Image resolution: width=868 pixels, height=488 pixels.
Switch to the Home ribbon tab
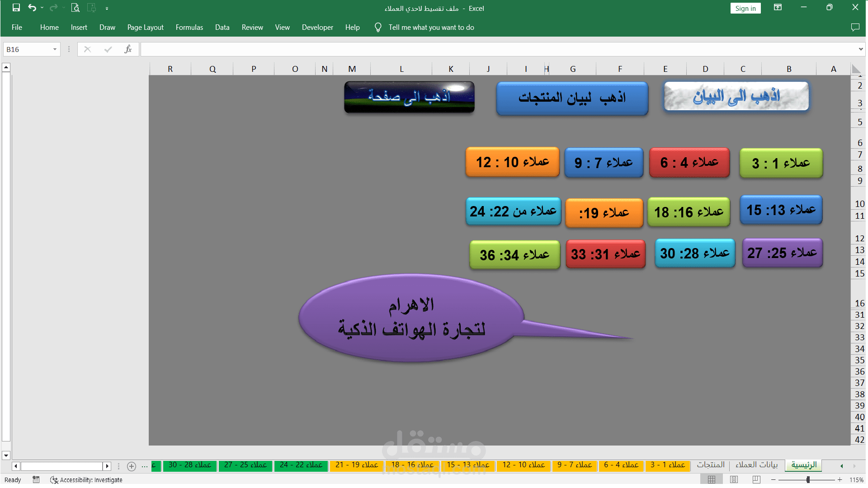click(x=49, y=28)
